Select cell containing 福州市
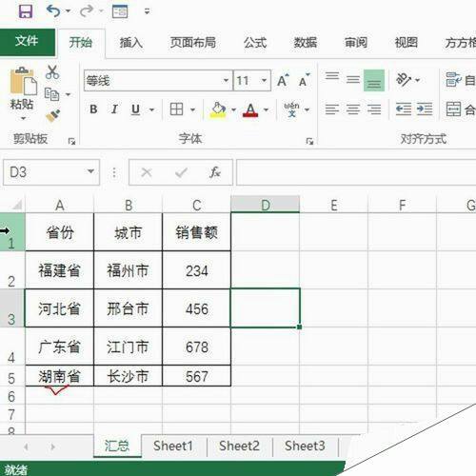The image size is (476, 476). 128,270
